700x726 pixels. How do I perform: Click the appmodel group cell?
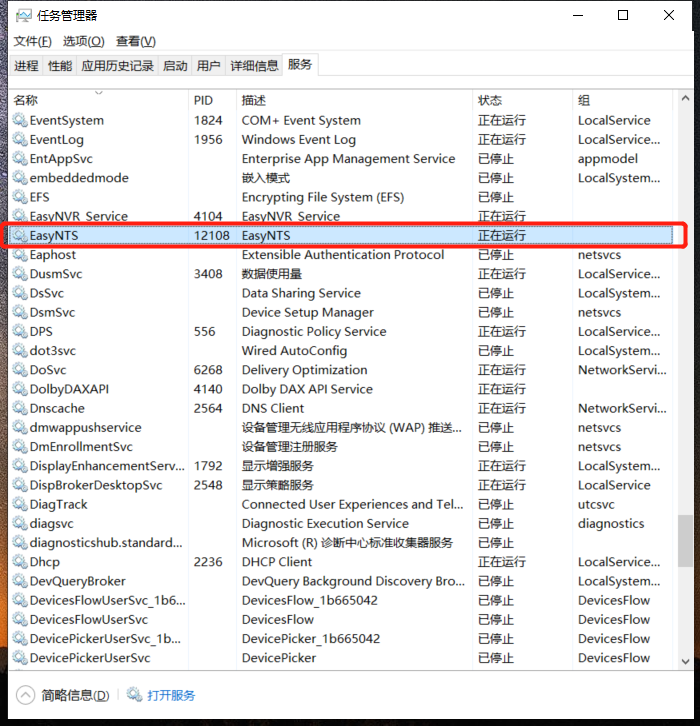pyautogui.click(x=607, y=159)
